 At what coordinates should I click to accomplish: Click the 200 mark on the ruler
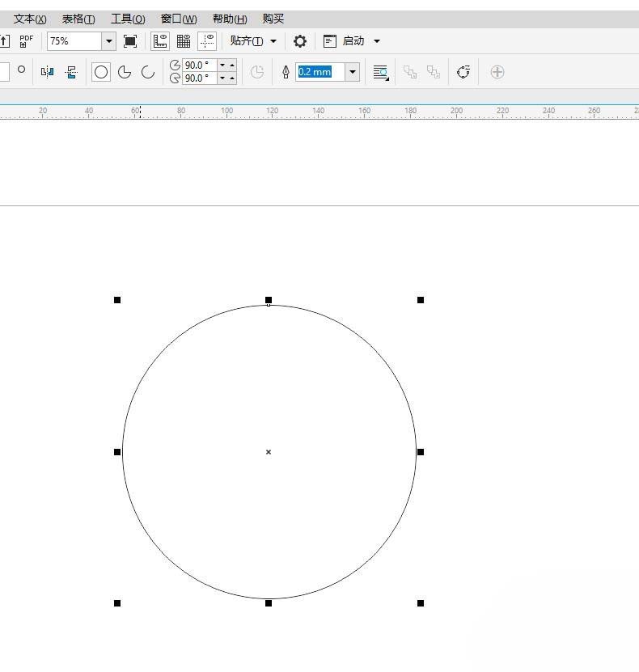456,111
